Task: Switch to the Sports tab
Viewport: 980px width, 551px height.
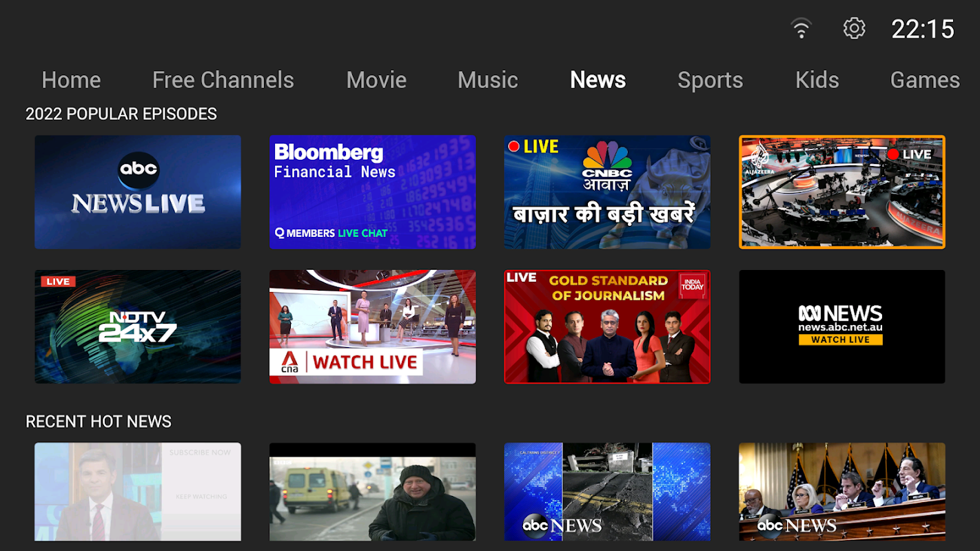Action: click(711, 80)
